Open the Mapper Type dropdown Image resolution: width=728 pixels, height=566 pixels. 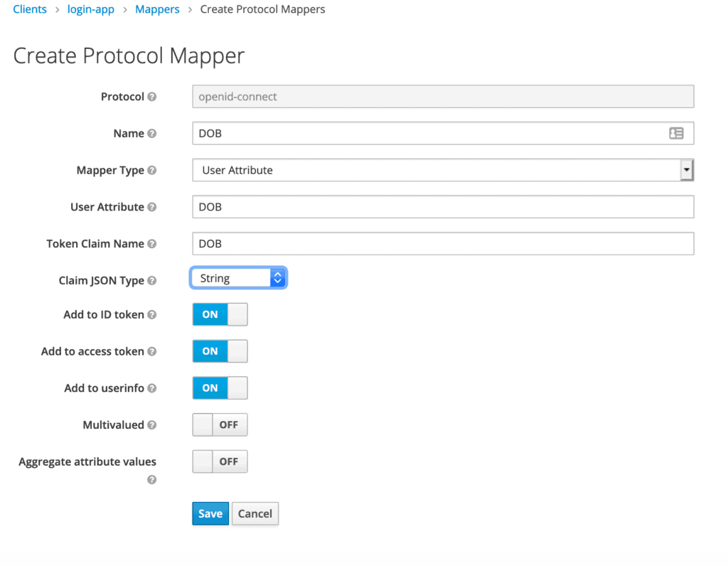pyautogui.click(x=442, y=171)
